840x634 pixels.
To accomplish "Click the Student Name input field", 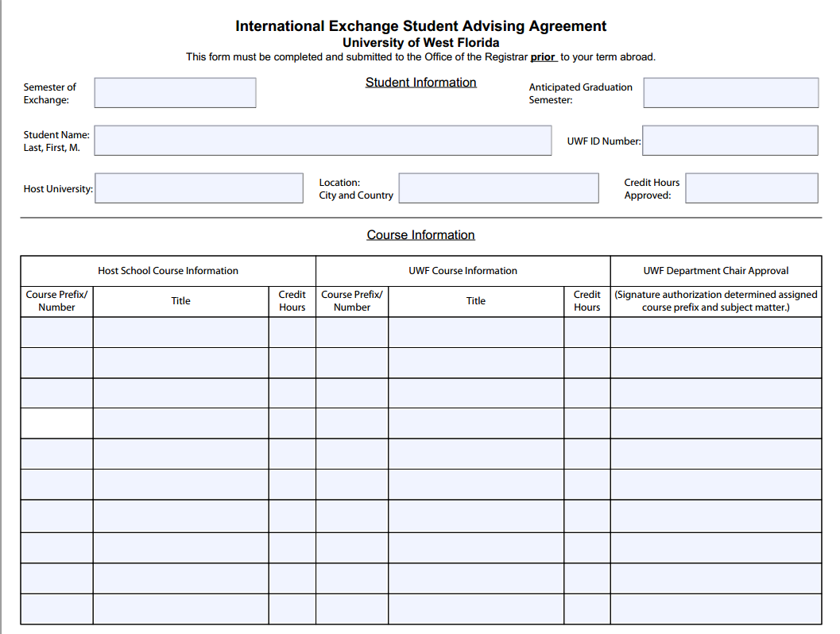I will coord(323,141).
